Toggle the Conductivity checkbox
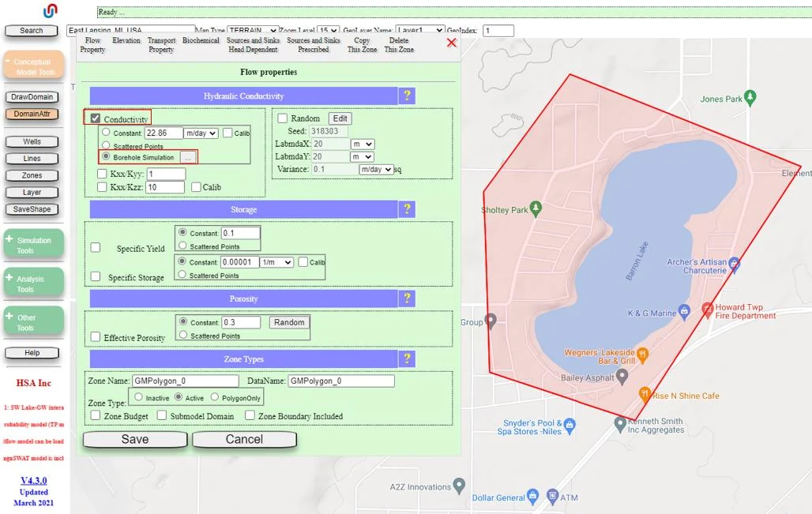 coord(96,118)
